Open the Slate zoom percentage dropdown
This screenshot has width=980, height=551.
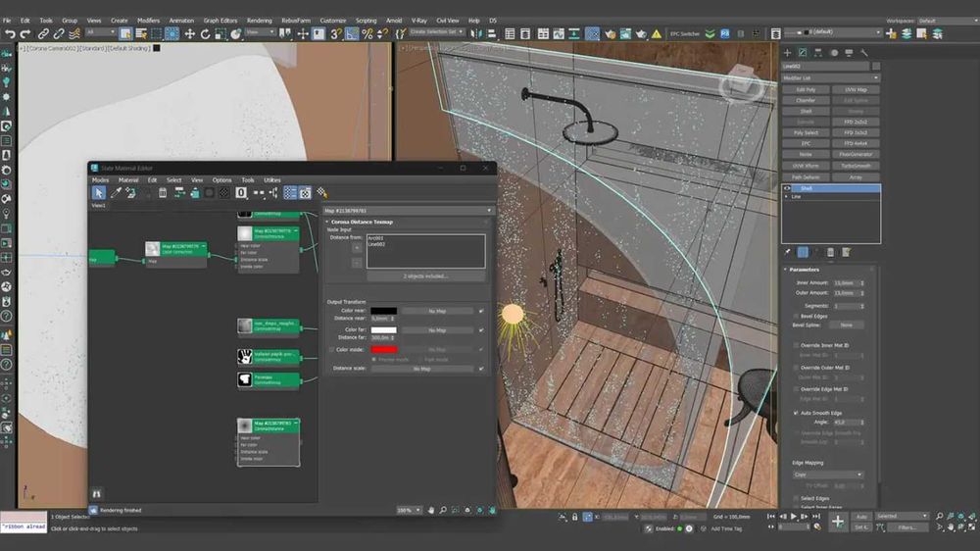pyautogui.click(x=409, y=511)
